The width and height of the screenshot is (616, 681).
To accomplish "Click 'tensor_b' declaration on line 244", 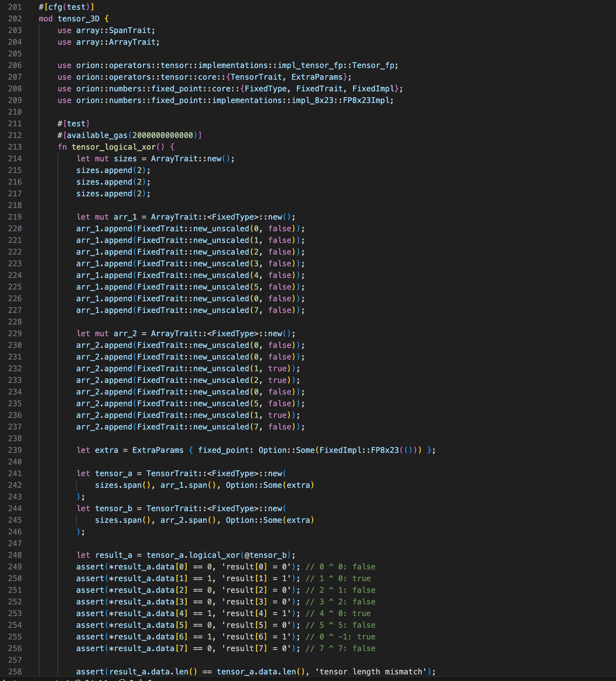I will coord(113,508).
